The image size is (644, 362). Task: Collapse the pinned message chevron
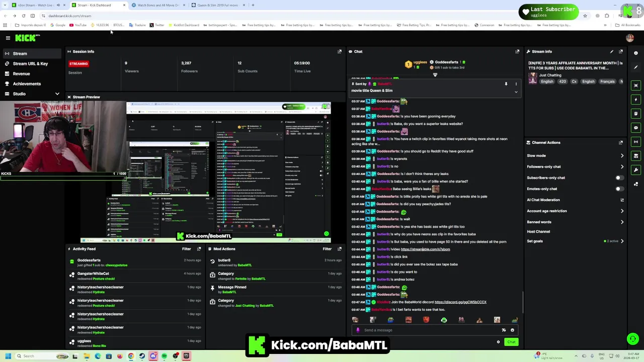[x=516, y=92]
